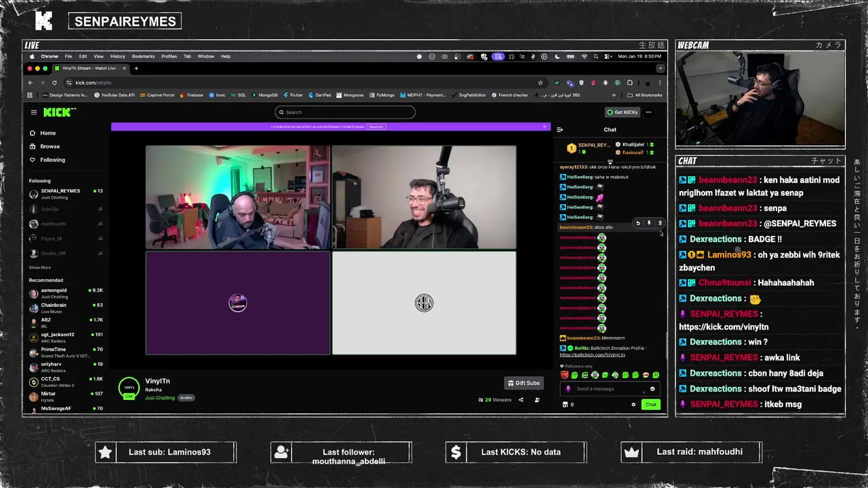Click the first red-face quick emote
The width and height of the screenshot is (868, 488).
[564, 375]
